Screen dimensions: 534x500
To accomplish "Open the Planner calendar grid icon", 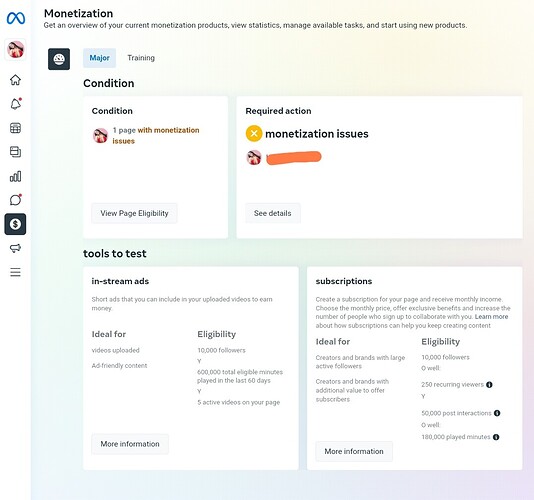I will click(15, 128).
